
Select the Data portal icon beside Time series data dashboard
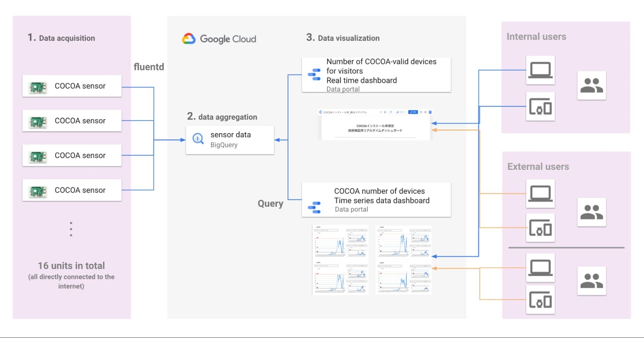(314, 207)
